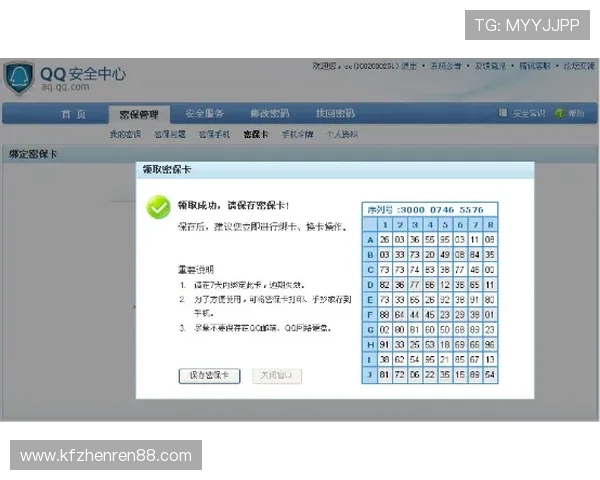Image resolution: width=600 pixels, height=480 pixels.
Task: Click cell F1 showing 88
Action: (x=385, y=315)
